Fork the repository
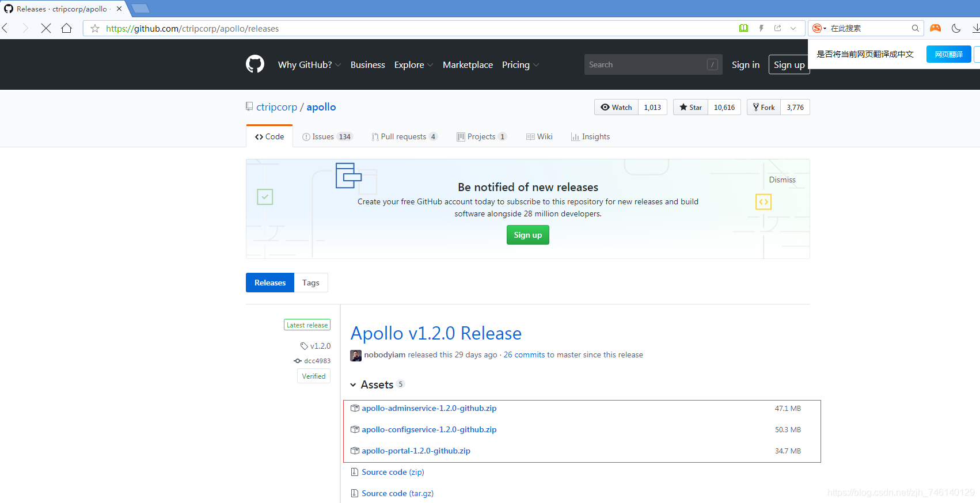The height and width of the screenshot is (503, 980). coord(764,107)
